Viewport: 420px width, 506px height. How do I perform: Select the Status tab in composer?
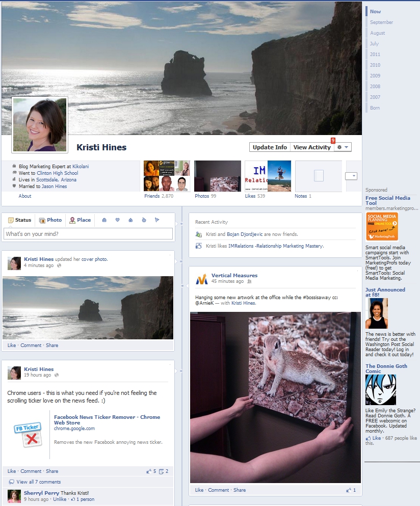pos(20,220)
